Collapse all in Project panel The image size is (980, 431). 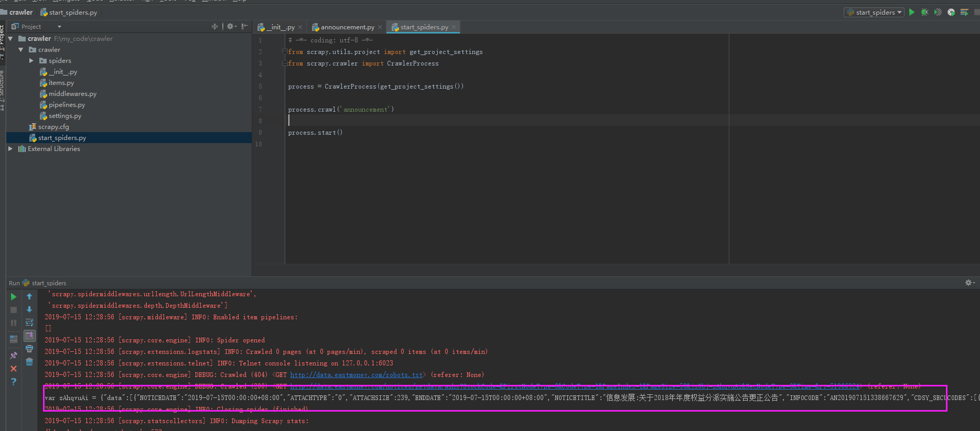click(x=214, y=26)
